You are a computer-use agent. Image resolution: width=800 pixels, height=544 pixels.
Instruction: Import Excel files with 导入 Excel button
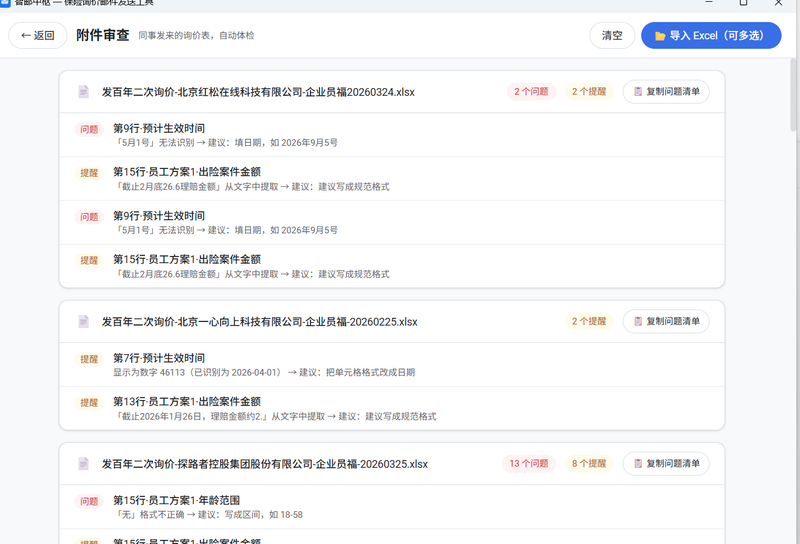point(711,35)
